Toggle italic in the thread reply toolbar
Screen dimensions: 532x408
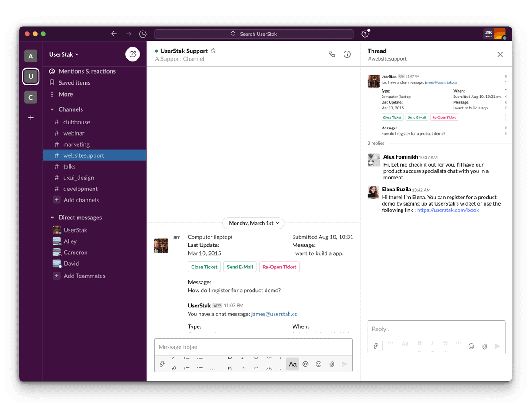pos(432,343)
